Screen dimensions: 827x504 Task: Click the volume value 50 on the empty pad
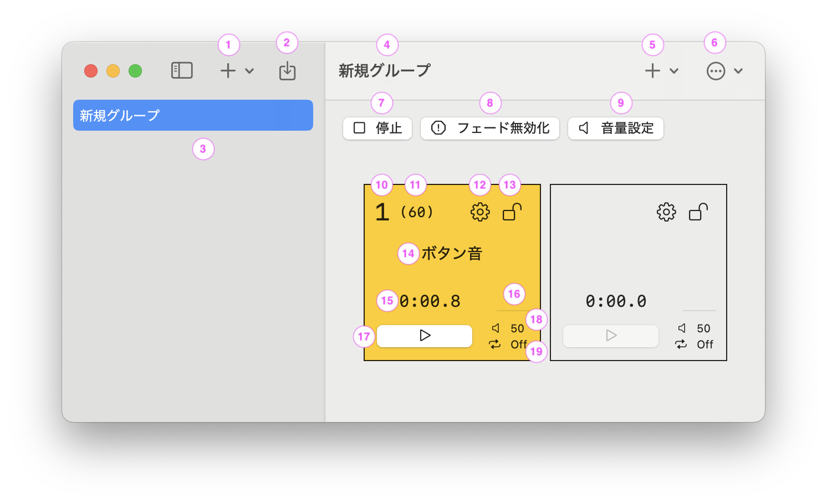pyautogui.click(x=703, y=328)
